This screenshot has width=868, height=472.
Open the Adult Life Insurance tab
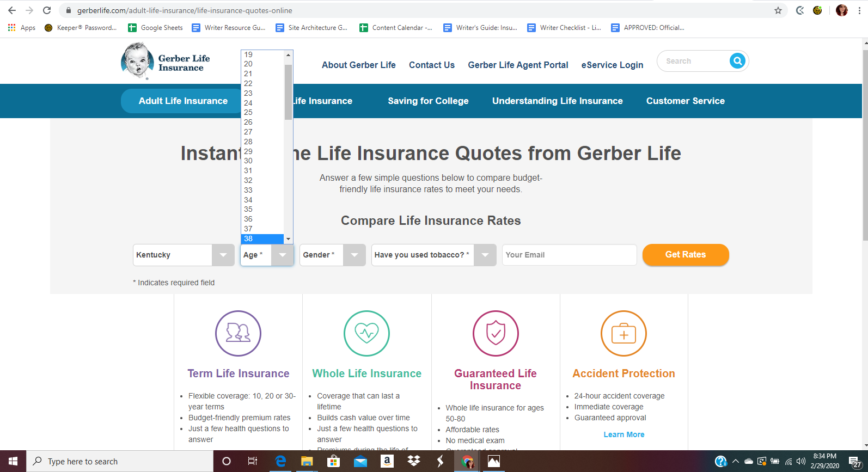click(183, 101)
